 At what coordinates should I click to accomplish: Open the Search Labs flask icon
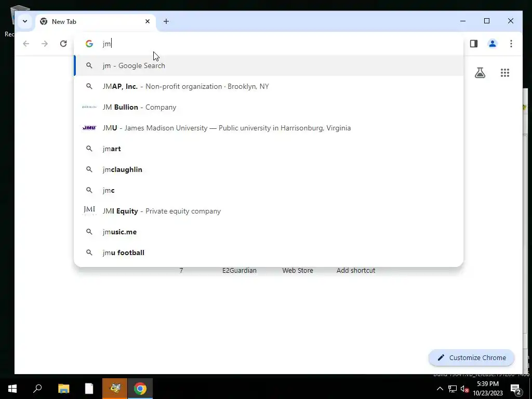tap(480, 73)
